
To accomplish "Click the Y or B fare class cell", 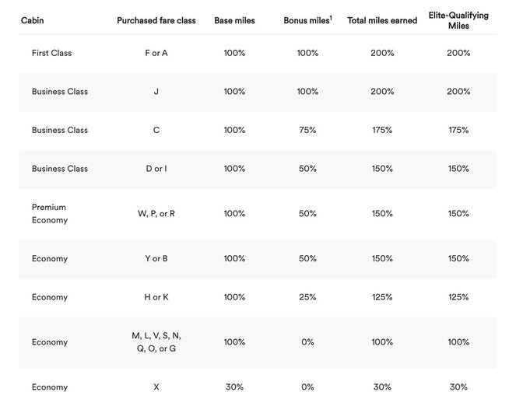I will [156, 258].
